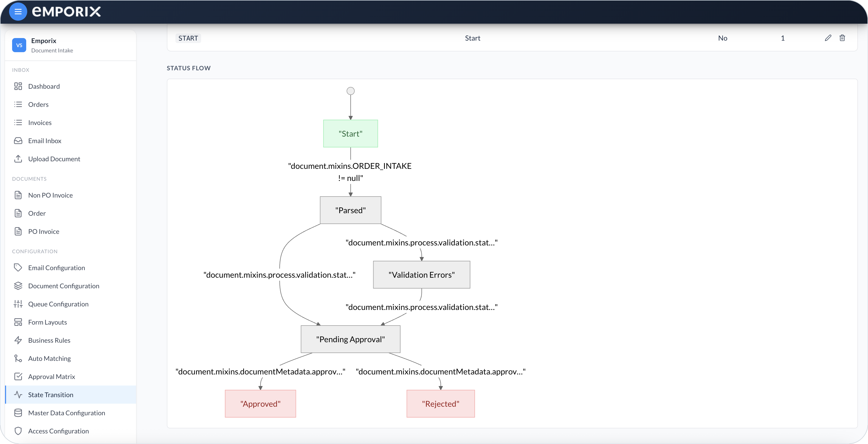Click the PO Invoice file icon
The width and height of the screenshot is (868, 444).
[18, 231]
